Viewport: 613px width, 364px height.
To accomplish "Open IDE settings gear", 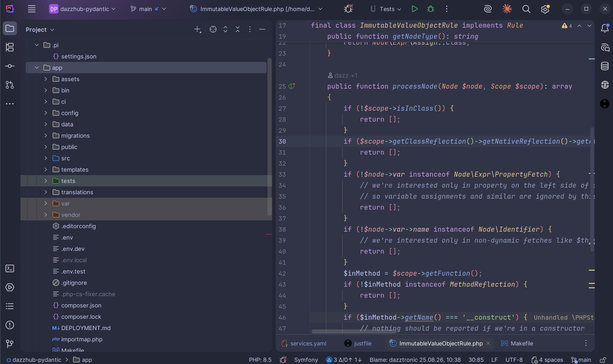I will tap(545, 9).
